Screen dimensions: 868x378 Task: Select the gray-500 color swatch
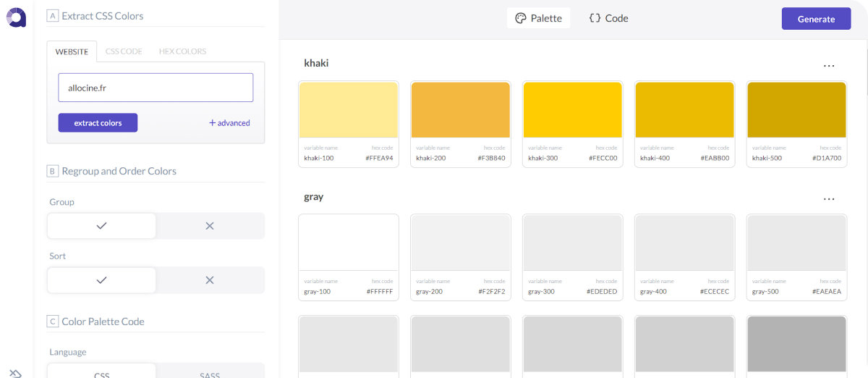[796, 243]
